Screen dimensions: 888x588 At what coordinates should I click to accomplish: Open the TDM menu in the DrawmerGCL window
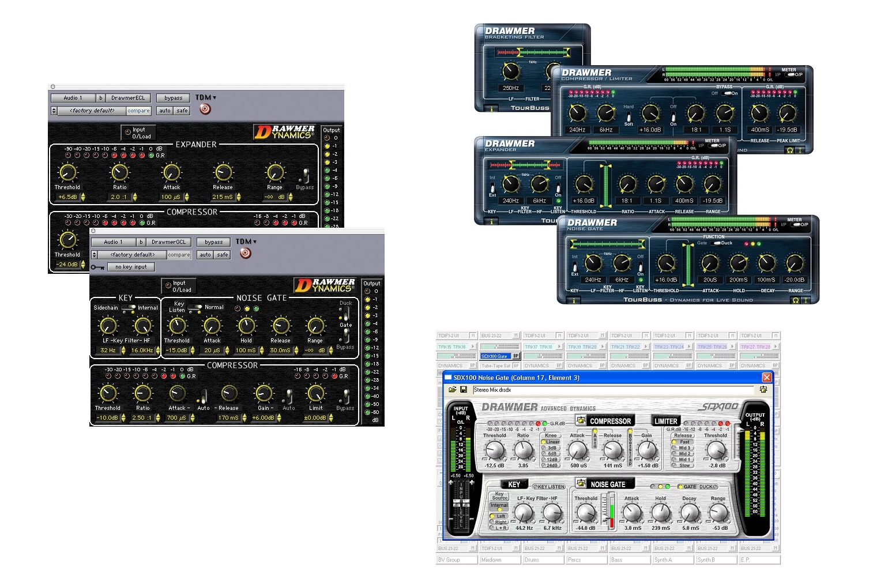point(246,242)
